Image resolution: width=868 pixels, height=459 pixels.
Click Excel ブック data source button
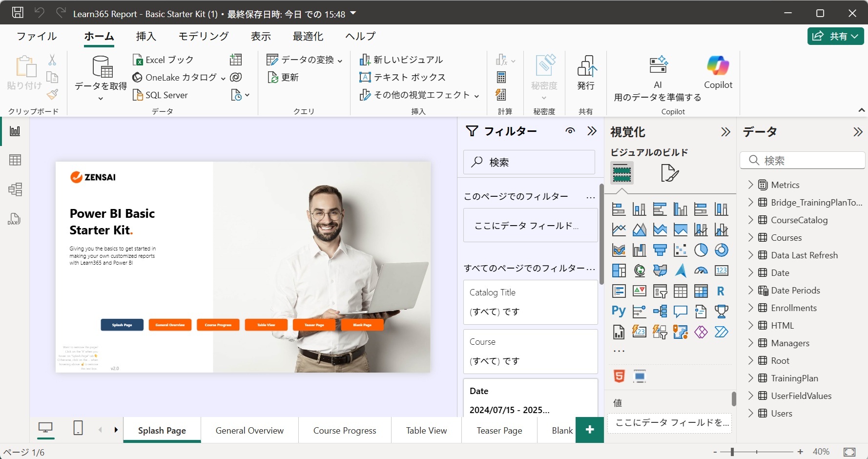tap(163, 60)
